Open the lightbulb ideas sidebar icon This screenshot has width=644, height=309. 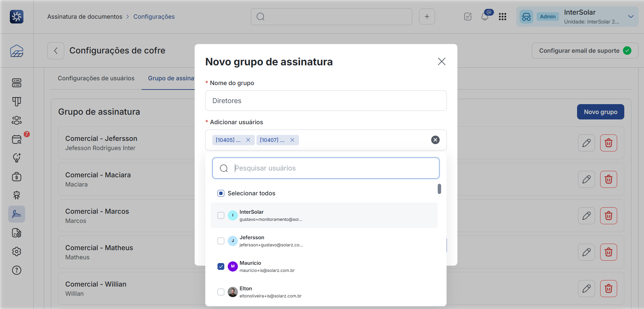tap(17, 158)
